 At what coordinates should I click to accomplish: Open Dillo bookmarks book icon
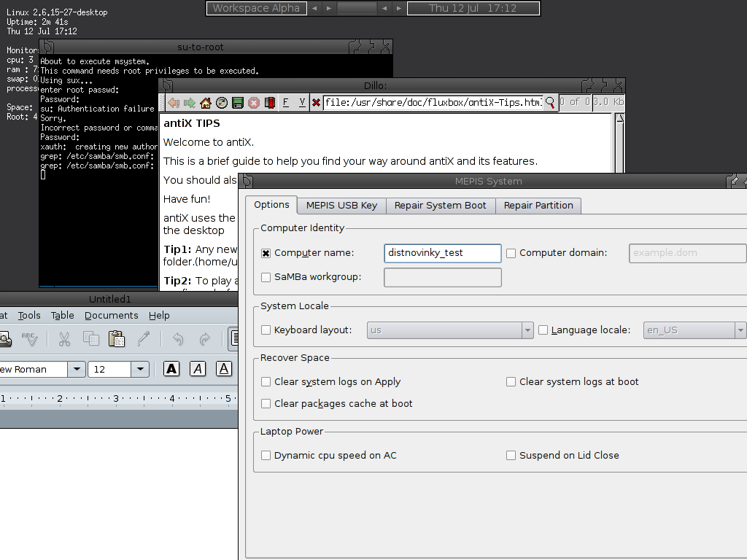coord(270,102)
